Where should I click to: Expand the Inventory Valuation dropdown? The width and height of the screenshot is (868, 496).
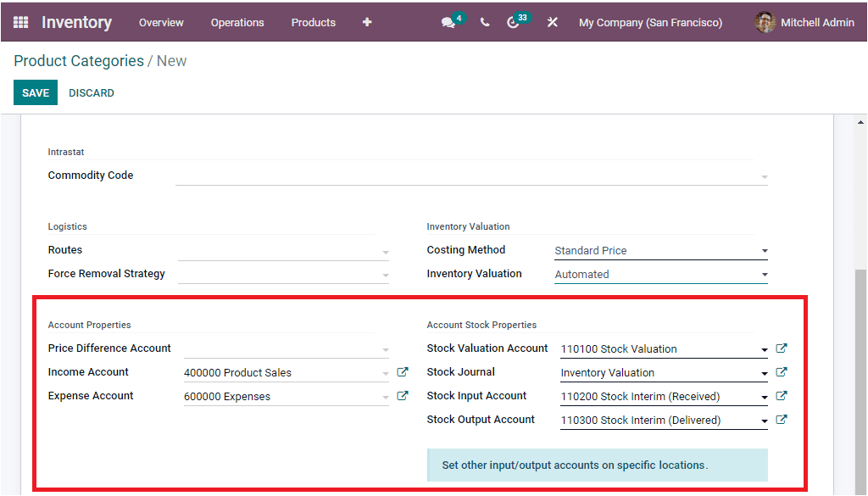(763, 274)
